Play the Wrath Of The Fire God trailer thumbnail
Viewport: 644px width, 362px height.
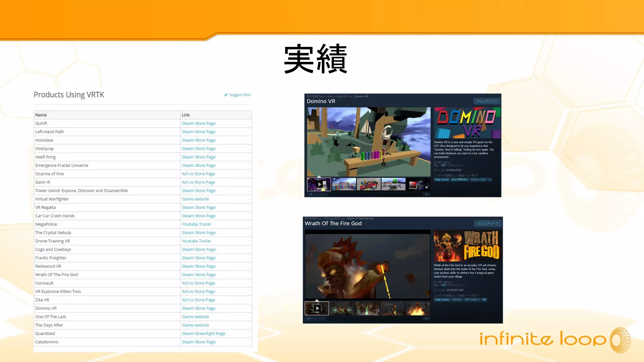pyautogui.click(x=317, y=309)
